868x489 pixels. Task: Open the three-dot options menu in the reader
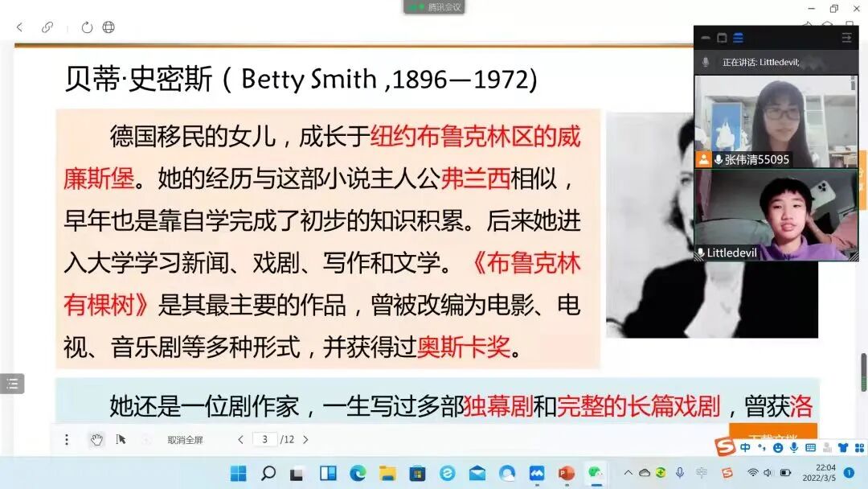coord(67,439)
